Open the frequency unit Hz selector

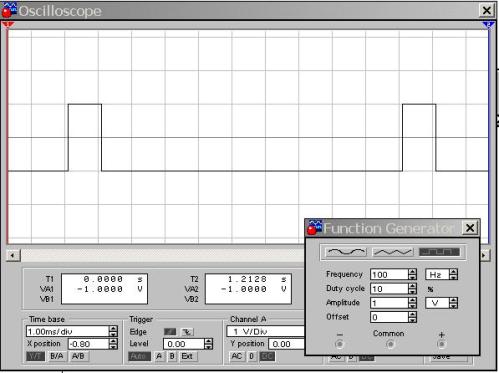point(441,274)
